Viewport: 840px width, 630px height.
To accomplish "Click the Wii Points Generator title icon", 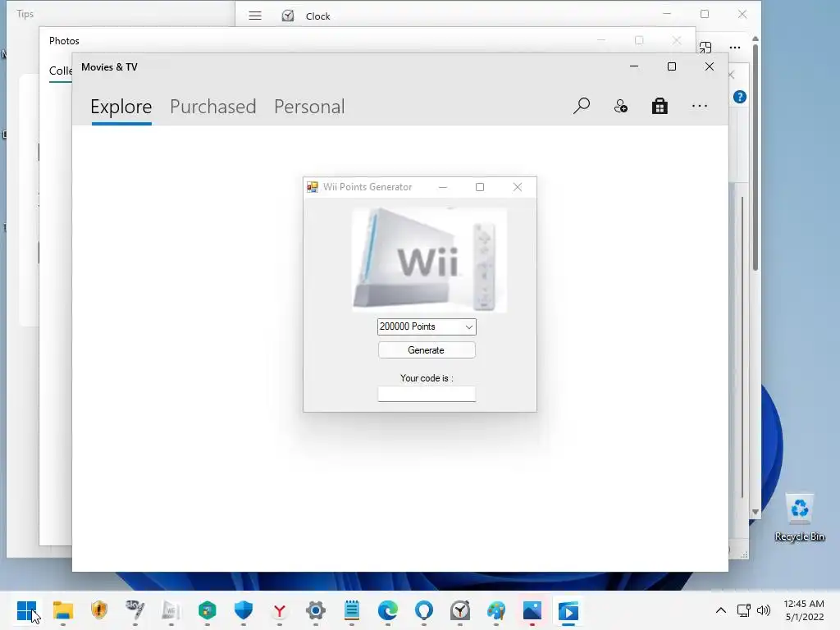I will point(313,186).
